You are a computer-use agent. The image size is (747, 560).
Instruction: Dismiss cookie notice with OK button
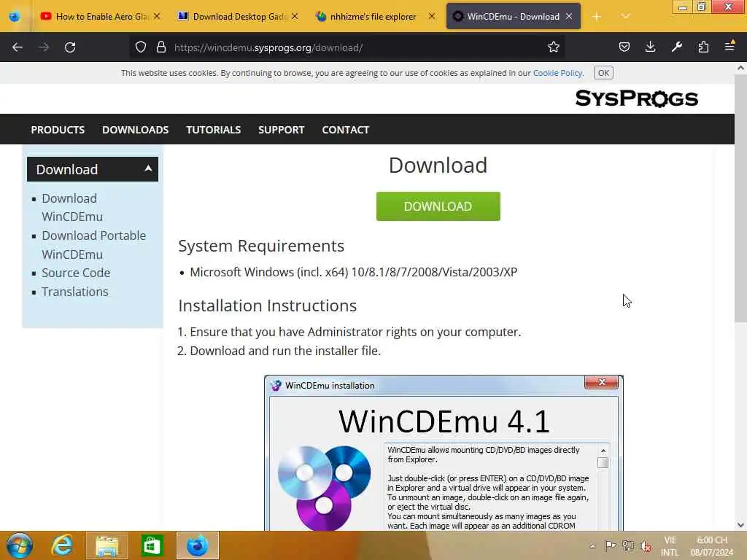pyautogui.click(x=603, y=73)
